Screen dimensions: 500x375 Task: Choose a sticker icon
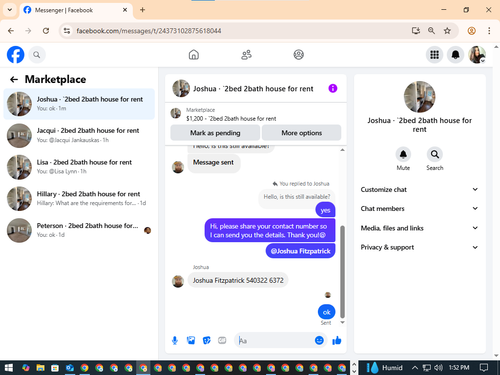click(x=207, y=340)
